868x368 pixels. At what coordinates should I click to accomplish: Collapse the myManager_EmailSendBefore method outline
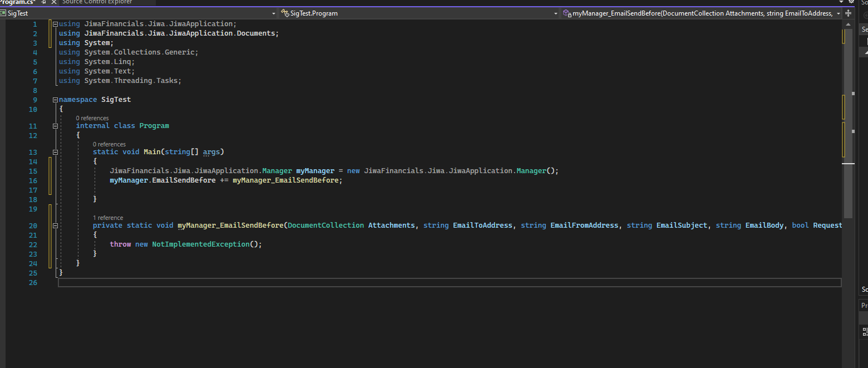[55, 225]
